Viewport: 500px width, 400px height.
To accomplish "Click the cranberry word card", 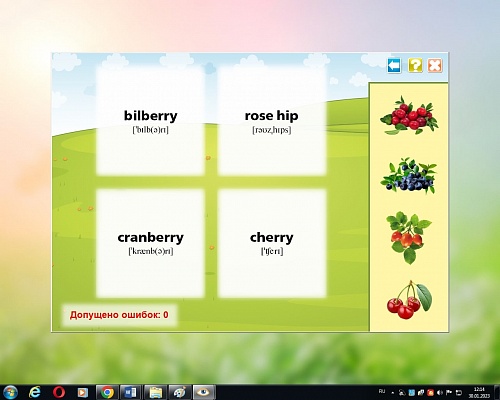I will click(150, 243).
